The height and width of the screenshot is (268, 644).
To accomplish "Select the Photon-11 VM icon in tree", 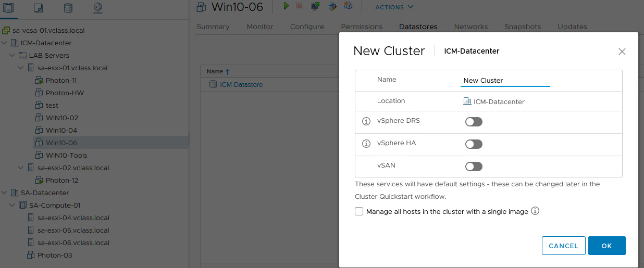I will (x=40, y=80).
